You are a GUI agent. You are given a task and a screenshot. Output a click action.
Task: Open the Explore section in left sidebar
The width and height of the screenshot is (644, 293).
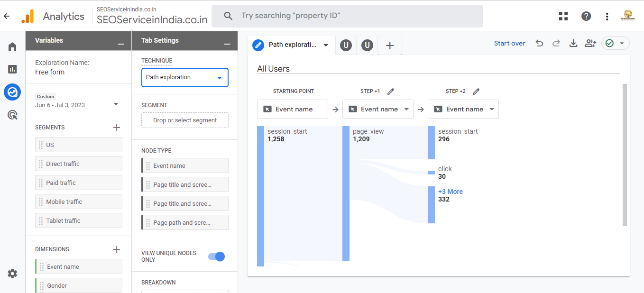tap(12, 92)
